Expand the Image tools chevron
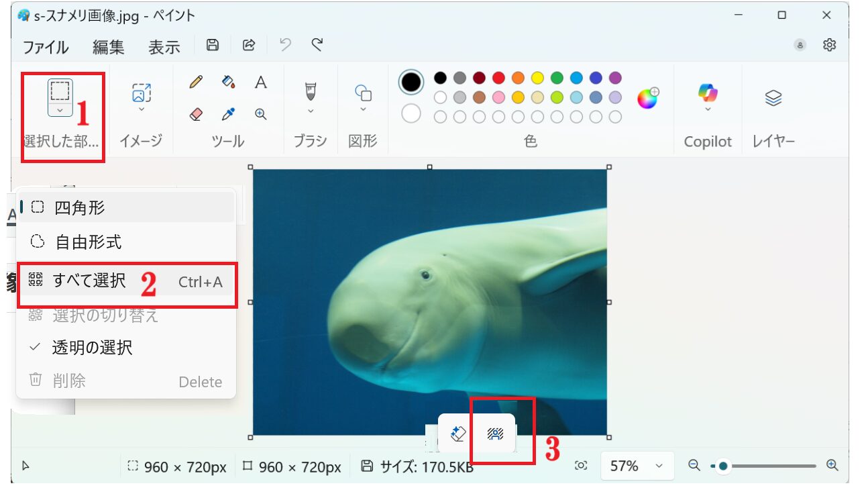This screenshot has height=500, width=868. pyautogui.click(x=142, y=109)
